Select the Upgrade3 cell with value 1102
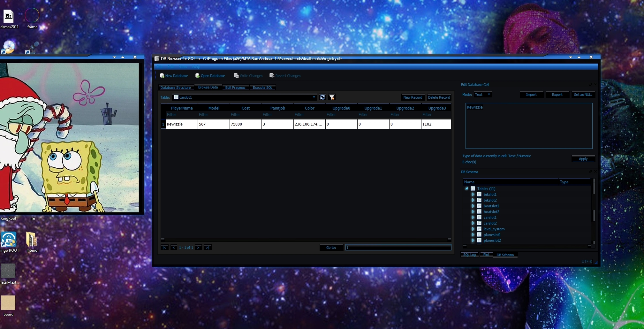Screen dimensions: 644x329 click(x=436, y=124)
